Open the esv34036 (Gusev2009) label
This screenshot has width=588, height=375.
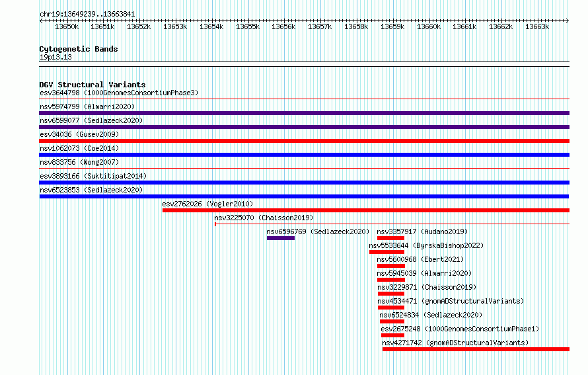[x=79, y=134]
